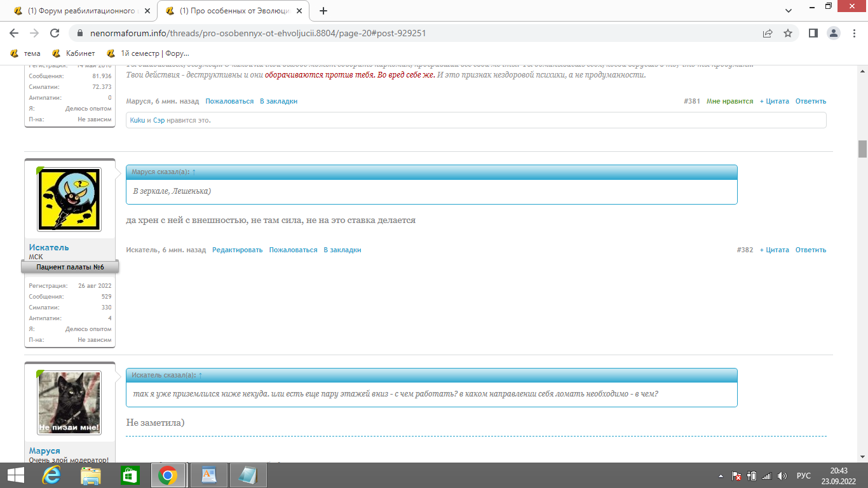Bookmark this page with the star icon
The height and width of the screenshot is (488, 868).
point(788,33)
